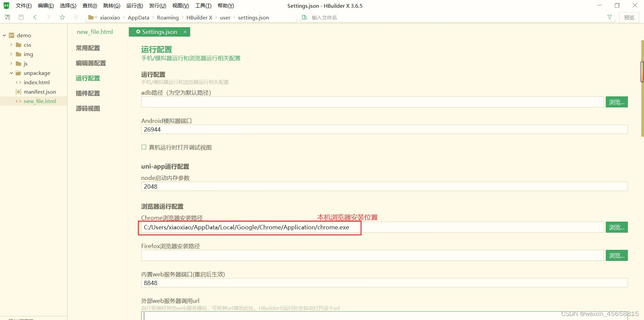Click AppData in the breadcrumb path
644x320 pixels.
[x=139, y=17]
